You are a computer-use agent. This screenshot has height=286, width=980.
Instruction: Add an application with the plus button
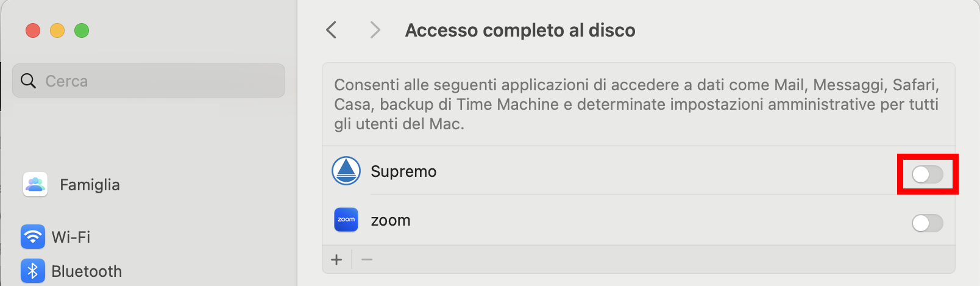point(336,260)
